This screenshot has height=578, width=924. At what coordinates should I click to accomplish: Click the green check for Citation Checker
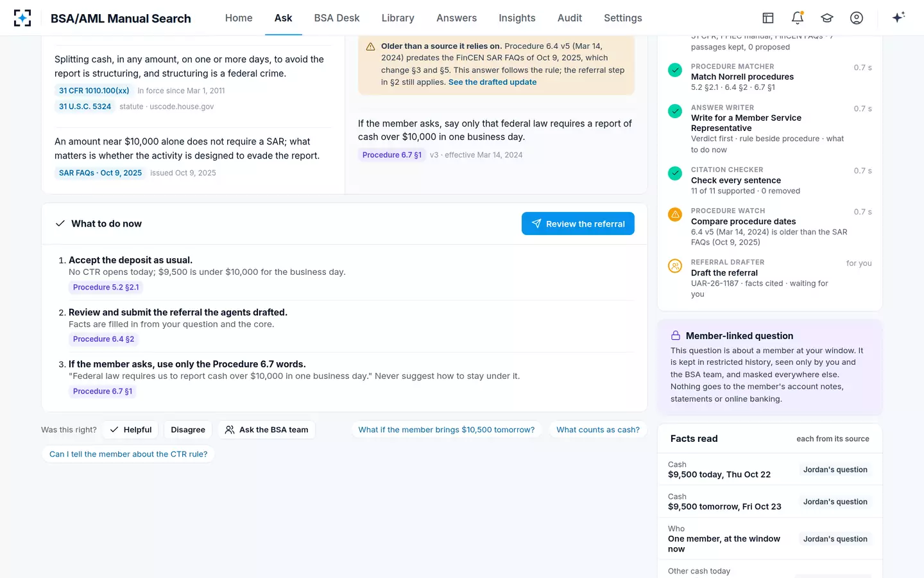pyautogui.click(x=675, y=173)
